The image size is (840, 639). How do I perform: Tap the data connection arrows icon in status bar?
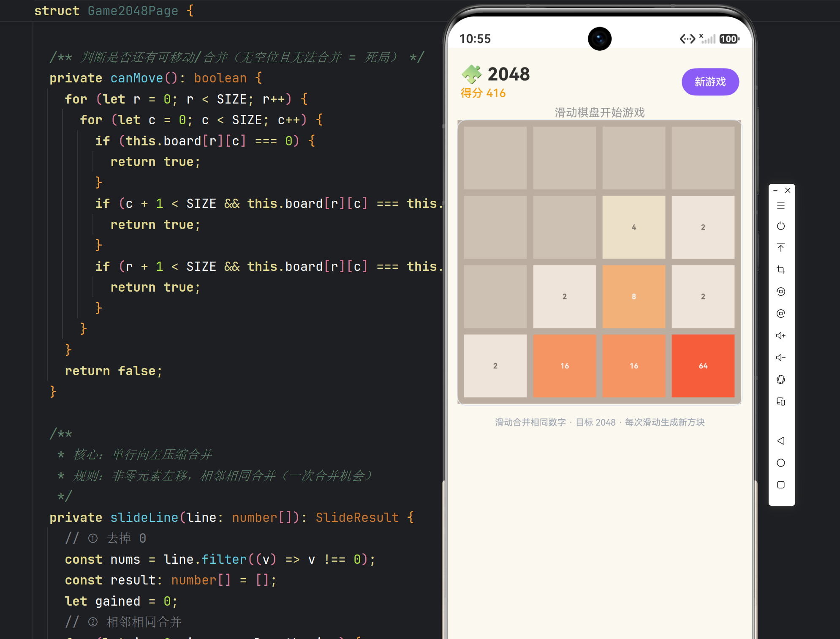[688, 39]
